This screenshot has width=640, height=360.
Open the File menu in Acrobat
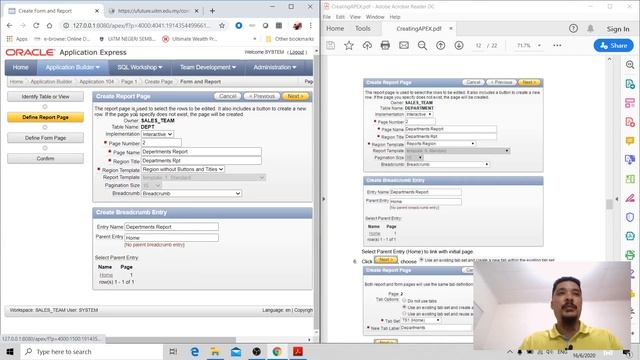tap(327, 17)
